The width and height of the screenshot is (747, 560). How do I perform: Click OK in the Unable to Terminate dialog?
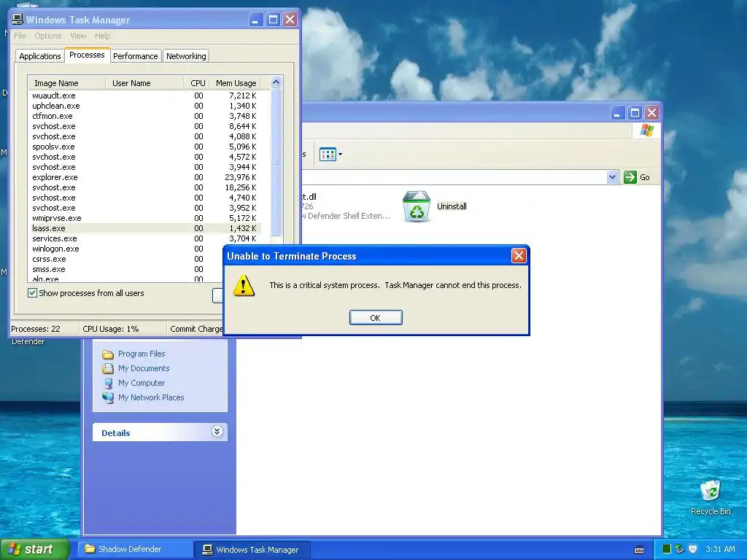pos(376,318)
